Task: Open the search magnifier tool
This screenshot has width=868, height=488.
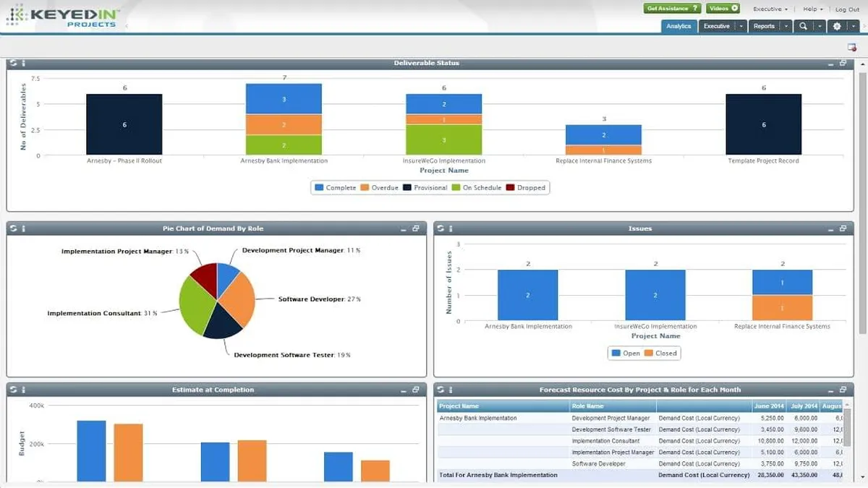Action: pyautogui.click(x=803, y=26)
